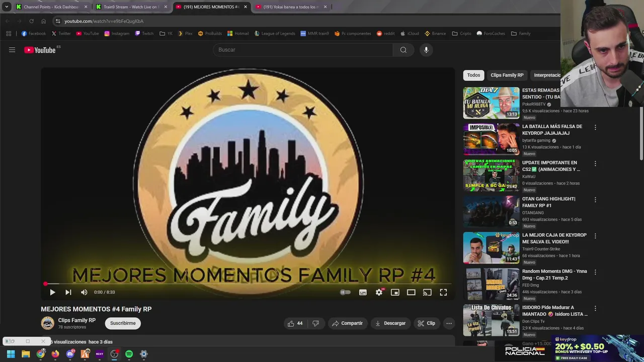Expand the YK bookmarks folder

point(166,34)
